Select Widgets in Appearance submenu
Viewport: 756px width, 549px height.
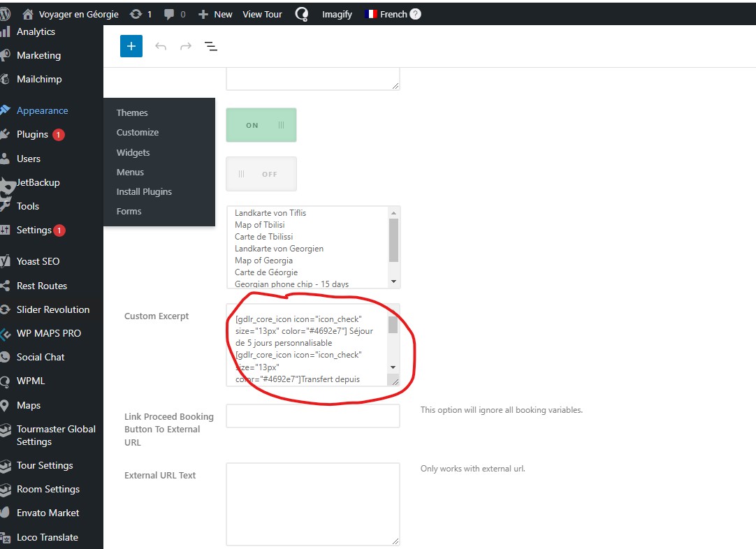coord(133,153)
